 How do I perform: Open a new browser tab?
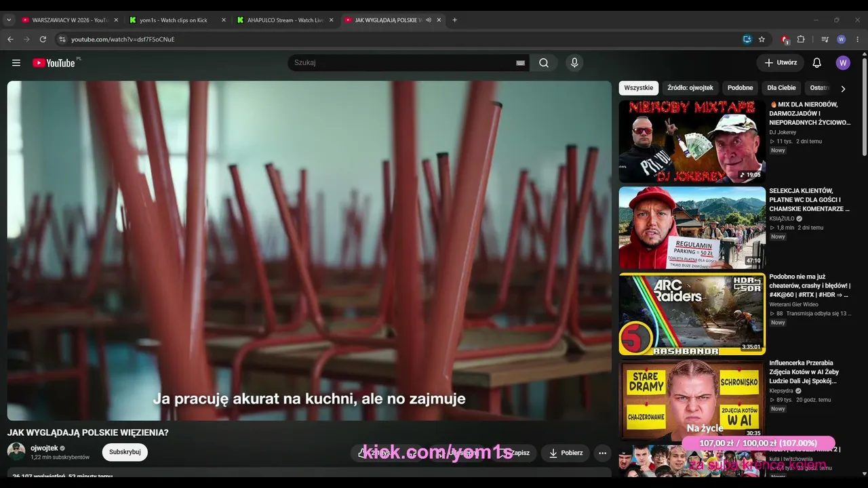tap(454, 20)
